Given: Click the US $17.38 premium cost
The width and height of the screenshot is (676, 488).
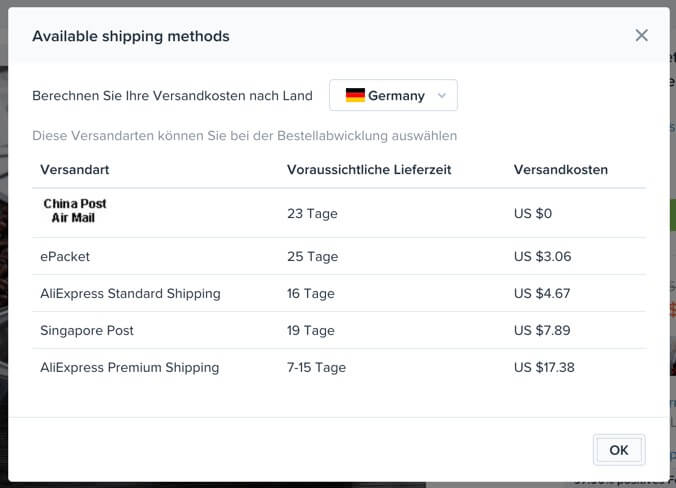Looking at the screenshot, I should coord(544,368).
